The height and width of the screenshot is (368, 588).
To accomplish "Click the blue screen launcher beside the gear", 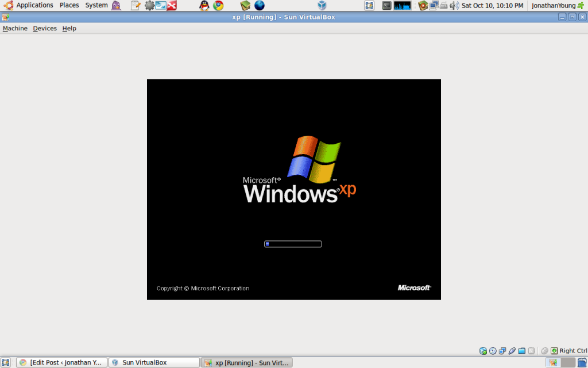I will [x=161, y=5].
